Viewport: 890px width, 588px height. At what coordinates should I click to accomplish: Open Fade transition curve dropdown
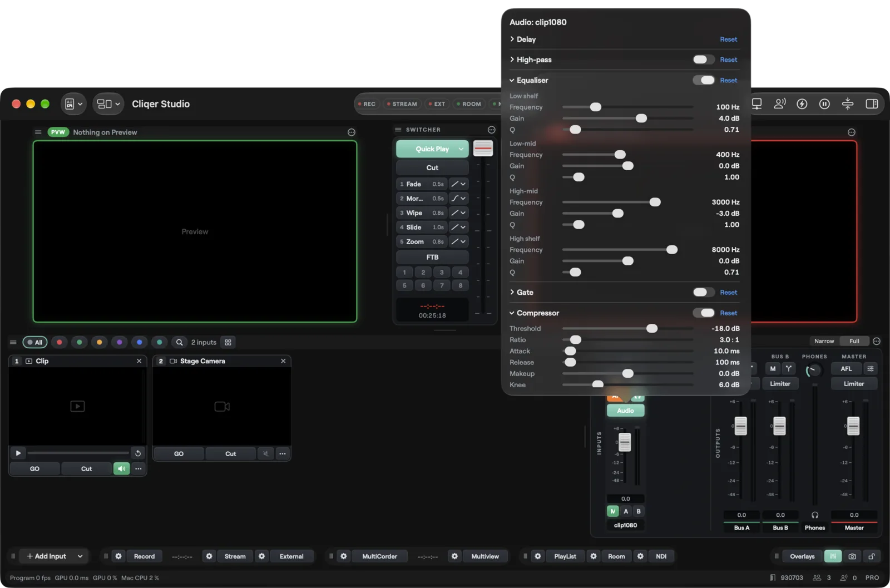coord(458,184)
